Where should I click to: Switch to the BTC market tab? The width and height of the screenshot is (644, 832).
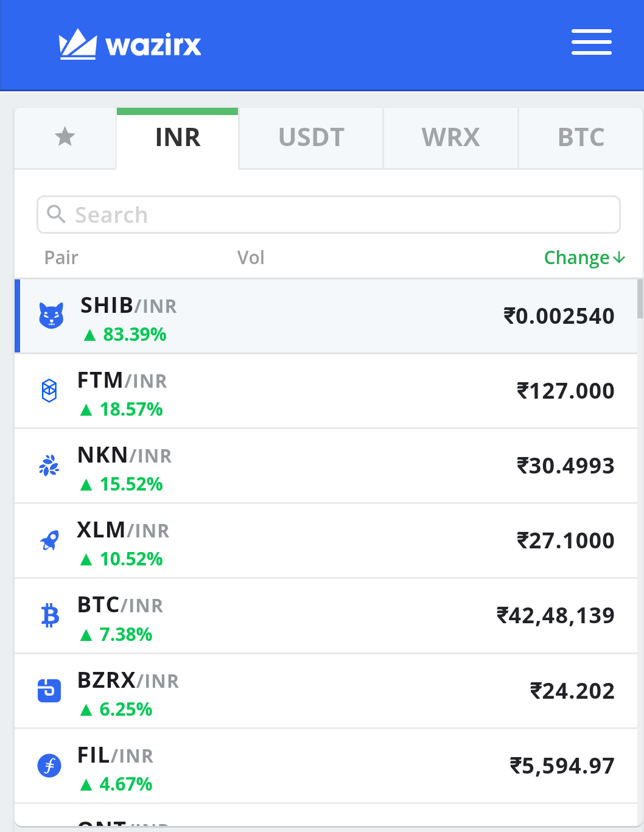(581, 138)
